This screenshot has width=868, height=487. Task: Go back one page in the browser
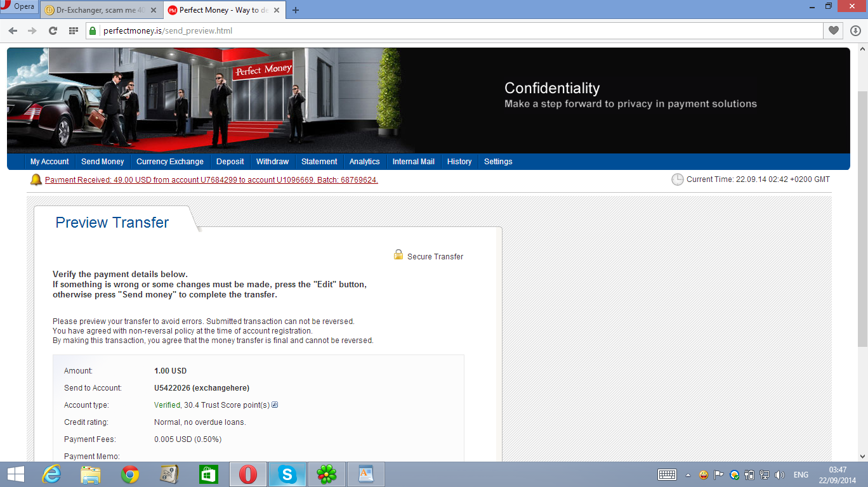click(13, 30)
